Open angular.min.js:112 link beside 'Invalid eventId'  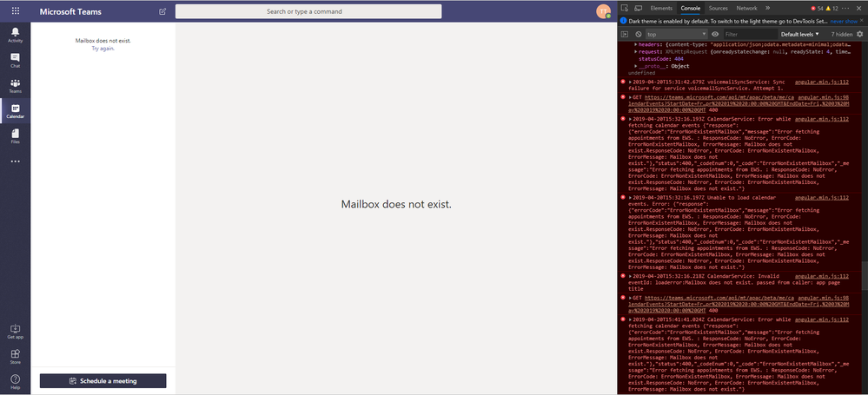pyautogui.click(x=821, y=276)
